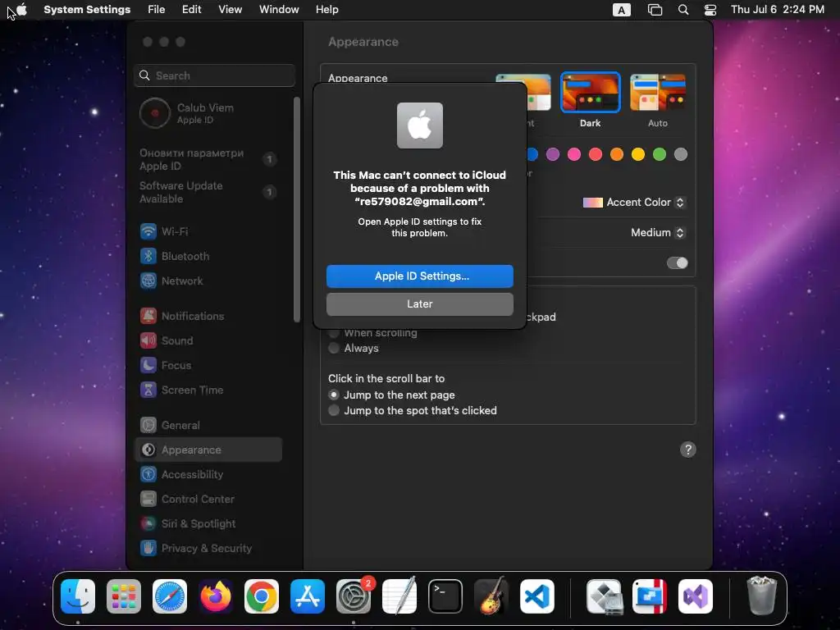Open the System Settings menu
This screenshot has height=630, width=840.
87,10
